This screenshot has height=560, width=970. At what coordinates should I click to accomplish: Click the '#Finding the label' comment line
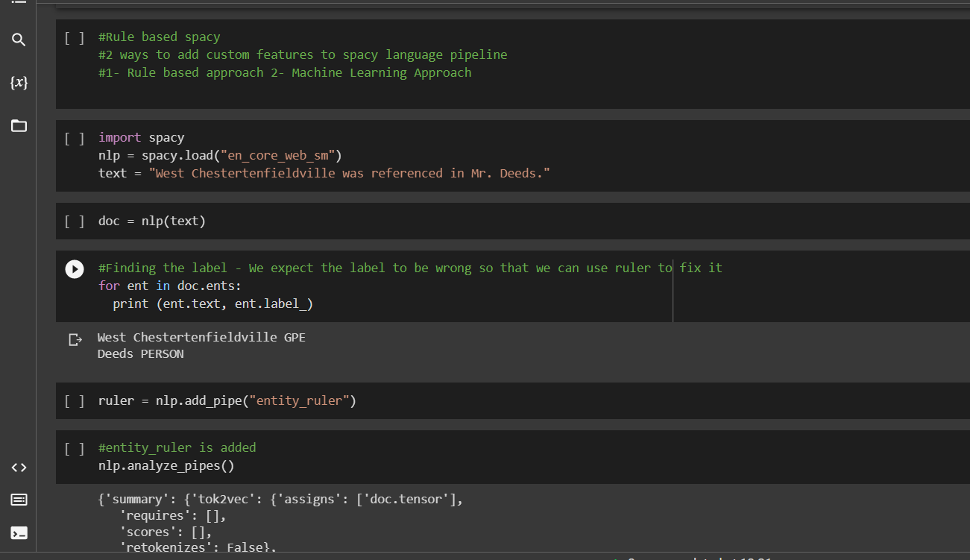click(410, 268)
